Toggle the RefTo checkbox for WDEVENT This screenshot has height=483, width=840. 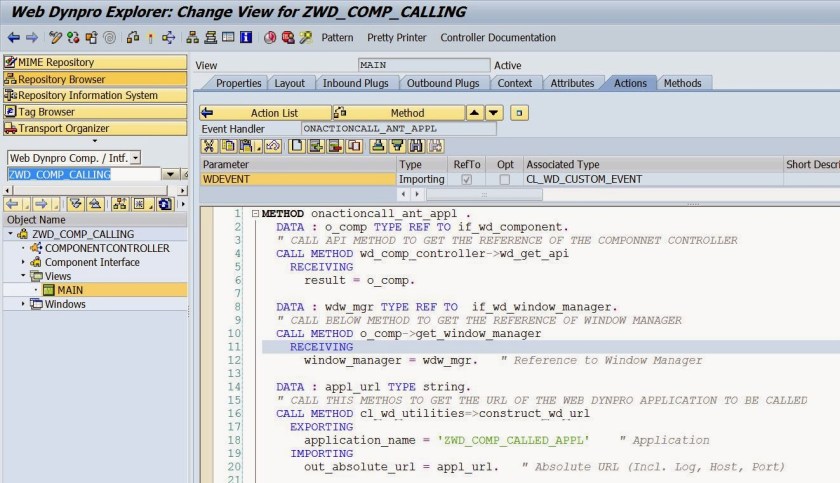click(465, 180)
